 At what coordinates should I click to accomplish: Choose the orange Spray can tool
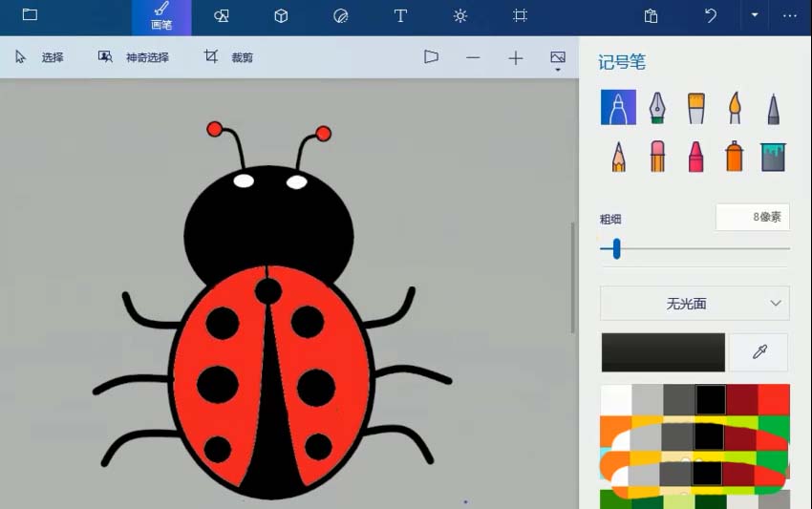[x=734, y=156]
